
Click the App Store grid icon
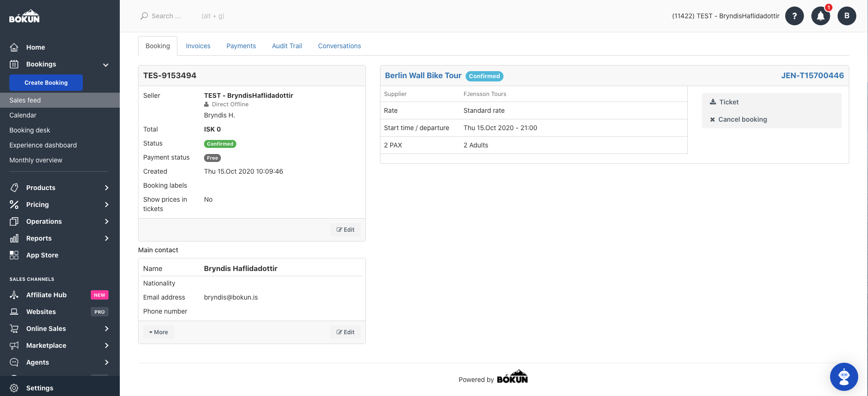[x=15, y=255]
